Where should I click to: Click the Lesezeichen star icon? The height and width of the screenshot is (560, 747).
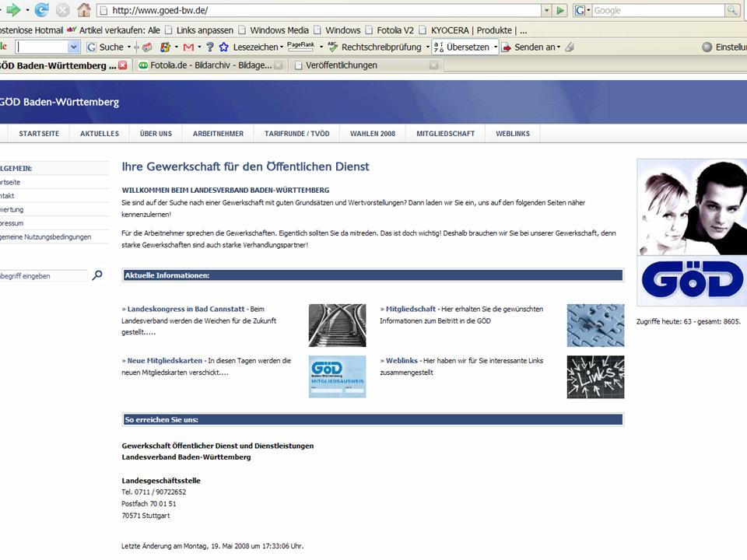[222, 47]
